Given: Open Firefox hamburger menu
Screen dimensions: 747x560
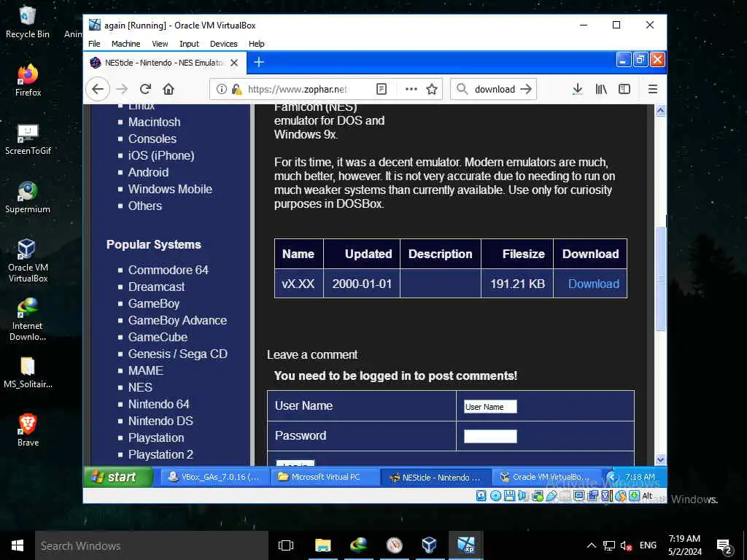Looking at the screenshot, I should pos(653,89).
